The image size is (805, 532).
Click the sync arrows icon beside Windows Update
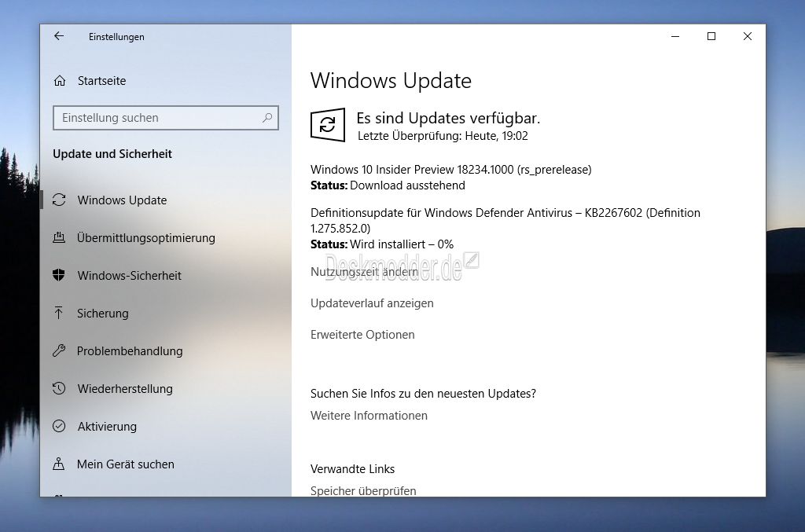click(59, 200)
